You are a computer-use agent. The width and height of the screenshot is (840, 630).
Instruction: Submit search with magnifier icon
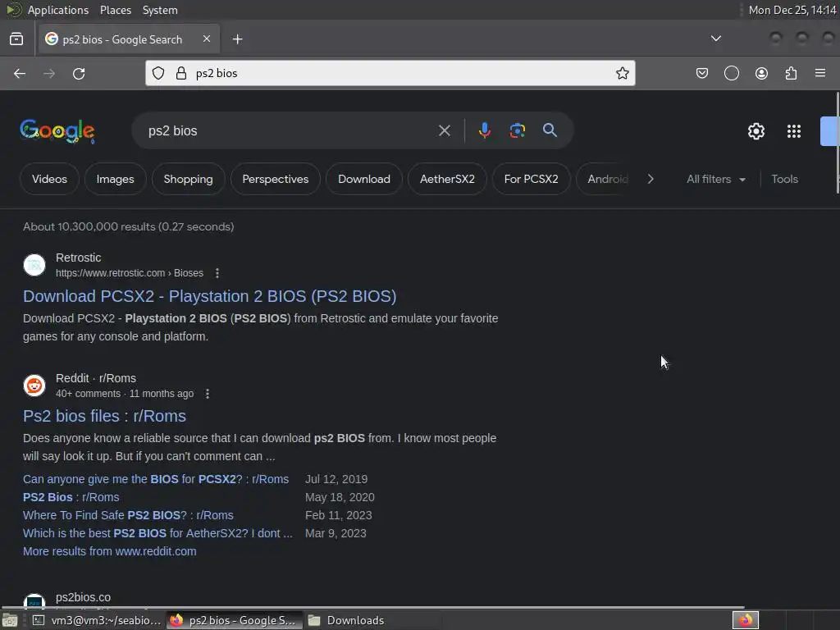click(x=550, y=130)
